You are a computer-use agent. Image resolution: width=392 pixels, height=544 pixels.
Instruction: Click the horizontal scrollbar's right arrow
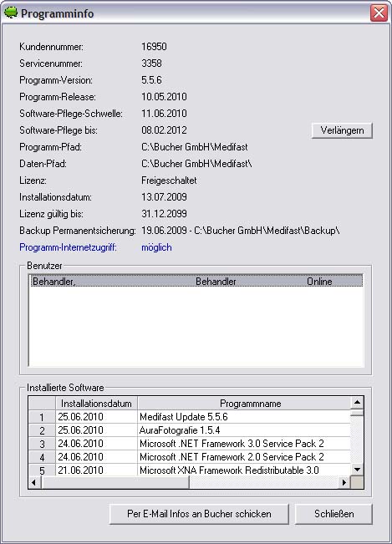coord(344,482)
